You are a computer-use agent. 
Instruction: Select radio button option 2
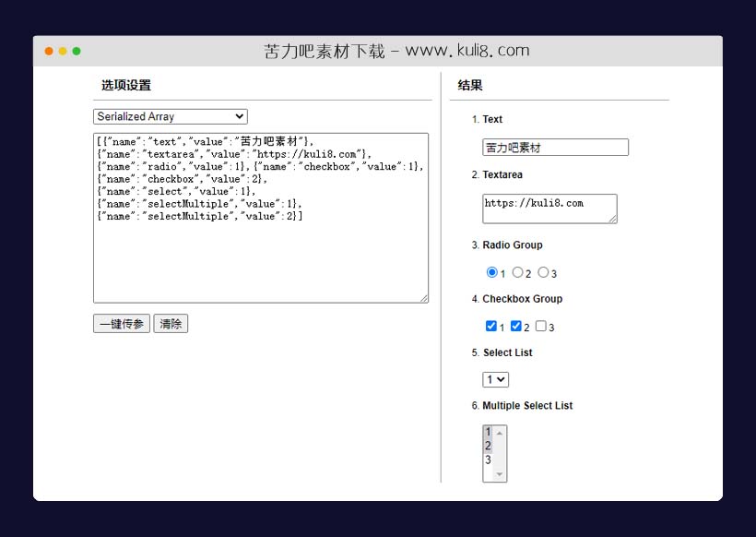click(x=517, y=272)
